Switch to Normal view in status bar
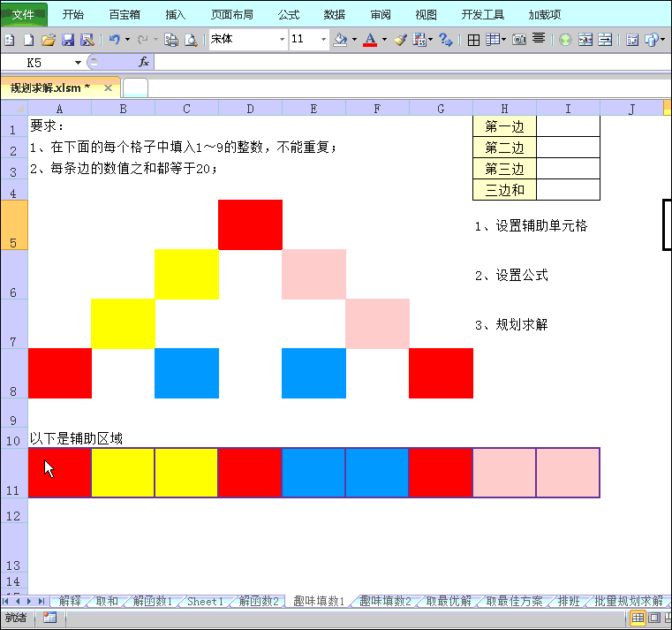Image resolution: width=672 pixels, height=630 pixels. coord(638,618)
